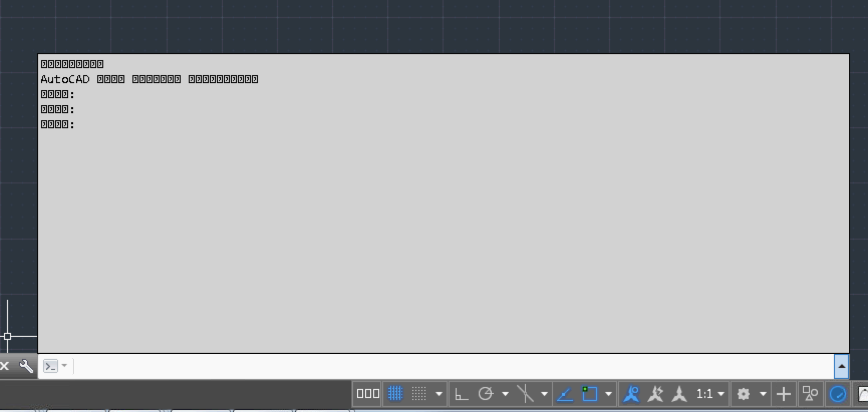This screenshot has width=868, height=412.
Task: Open workspace switching dropdown arrow
Action: click(x=763, y=394)
